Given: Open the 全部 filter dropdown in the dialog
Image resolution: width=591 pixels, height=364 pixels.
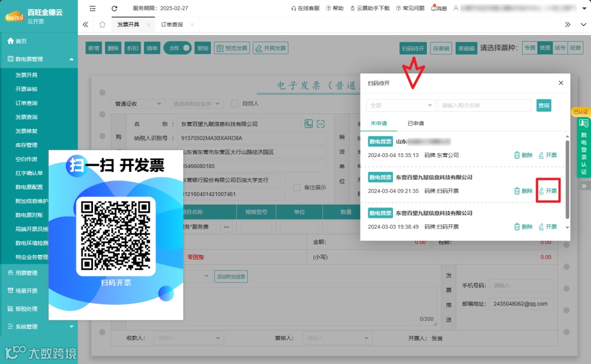Looking at the screenshot, I should pos(401,106).
